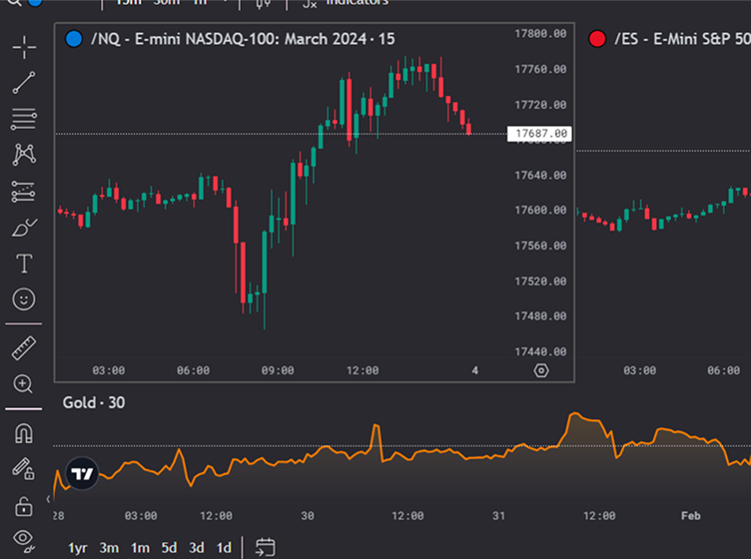Set the date range to 5d

[x=169, y=548]
